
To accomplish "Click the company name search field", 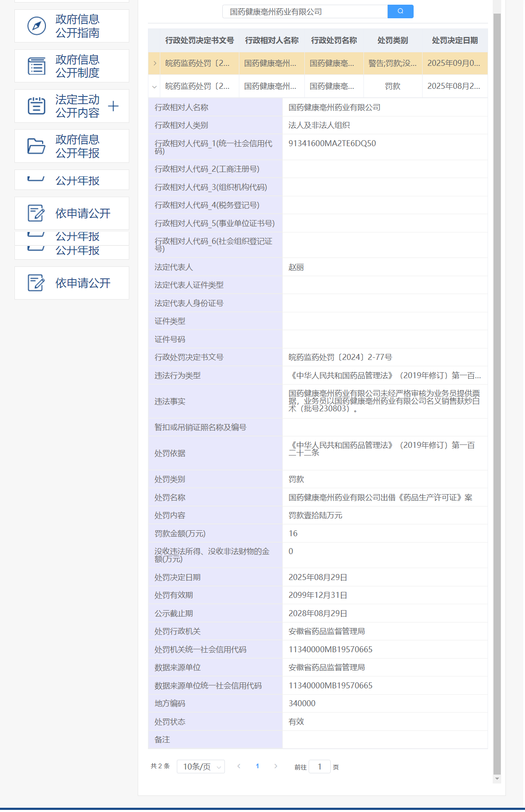I will (x=305, y=11).
